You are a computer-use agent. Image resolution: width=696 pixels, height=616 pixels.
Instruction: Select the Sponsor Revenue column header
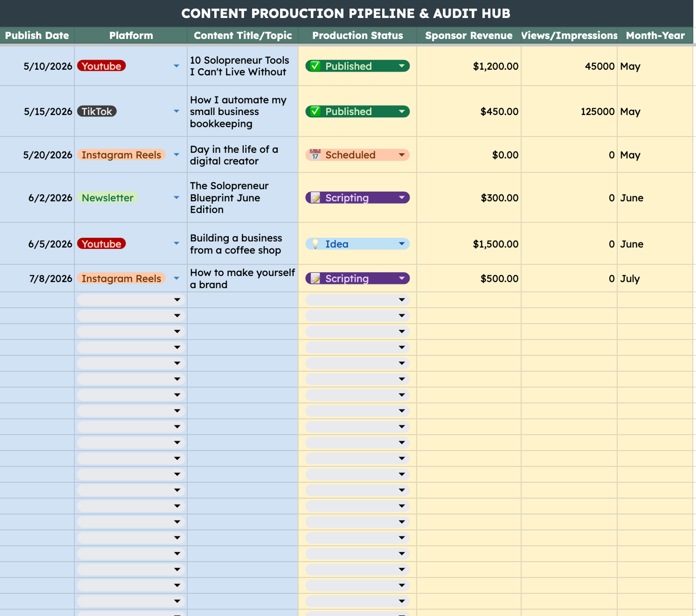coord(469,36)
